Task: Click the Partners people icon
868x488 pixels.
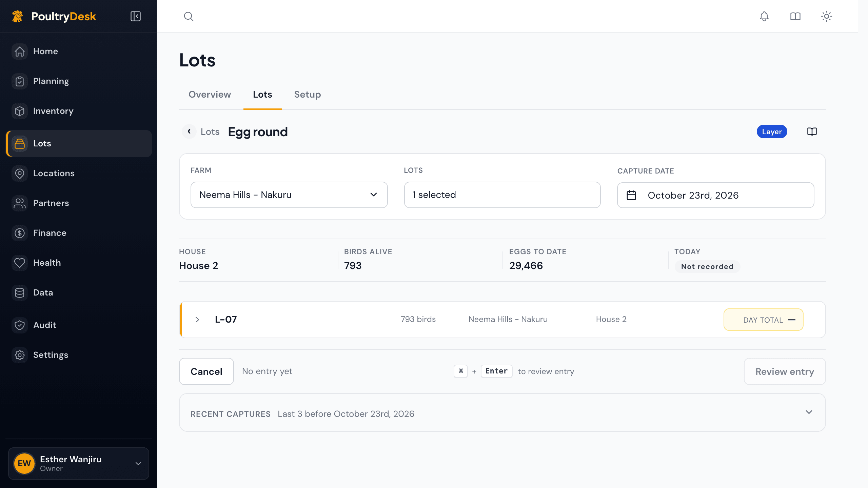Action: point(20,203)
